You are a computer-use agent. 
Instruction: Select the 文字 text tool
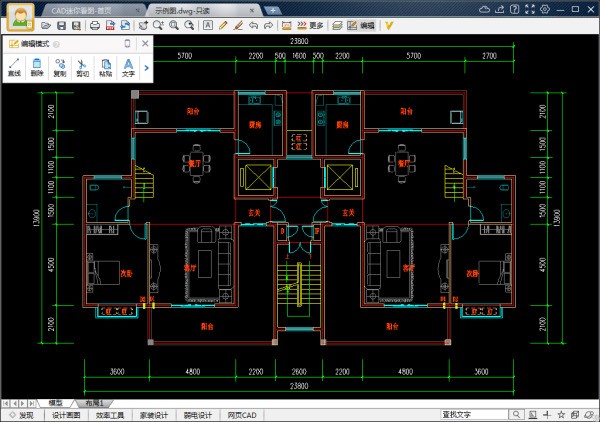click(127, 67)
